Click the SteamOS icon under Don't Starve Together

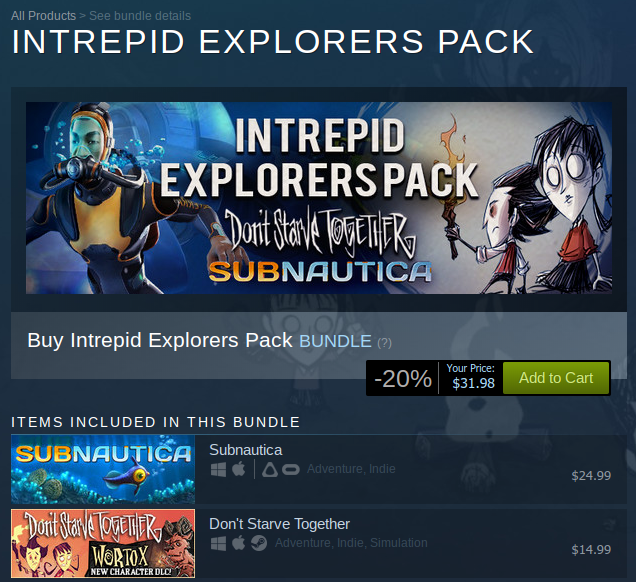pos(259,543)
